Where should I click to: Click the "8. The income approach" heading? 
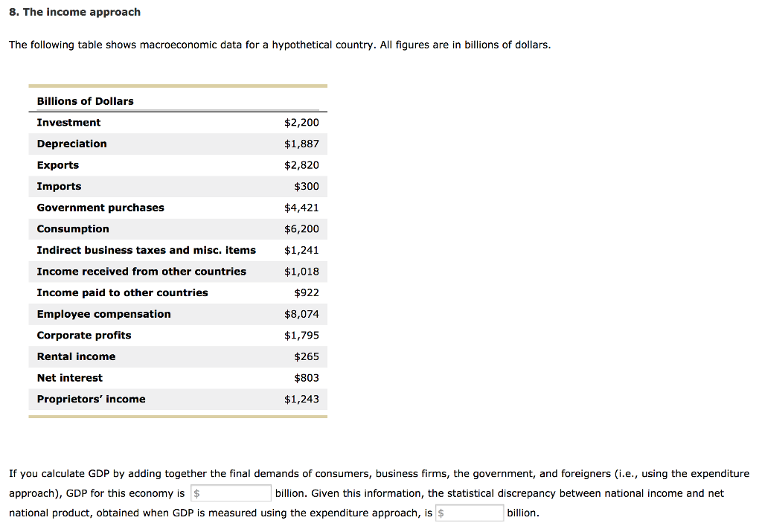74,12
